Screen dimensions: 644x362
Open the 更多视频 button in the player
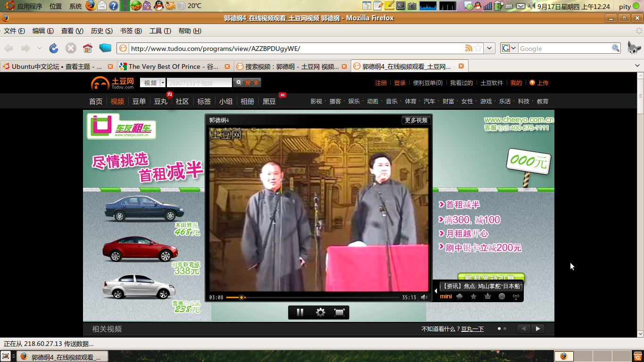pyautogui.click(x=416, y=120)
